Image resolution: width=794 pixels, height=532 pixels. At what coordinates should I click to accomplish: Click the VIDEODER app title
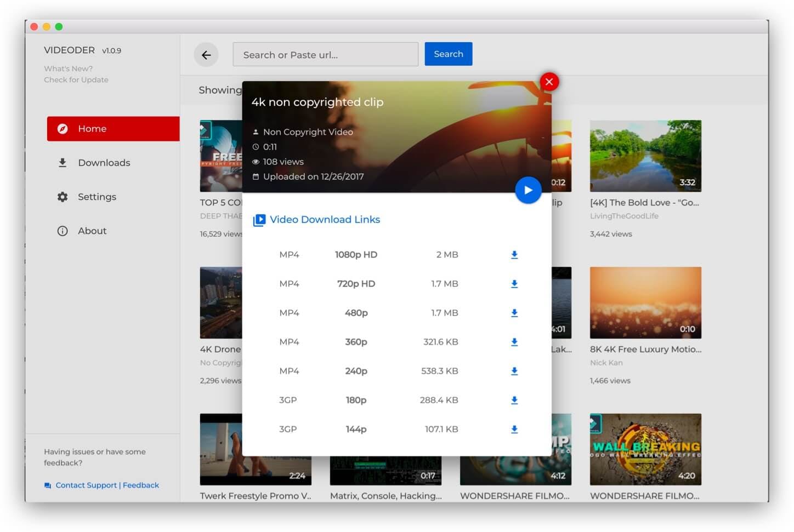[69, 50]
